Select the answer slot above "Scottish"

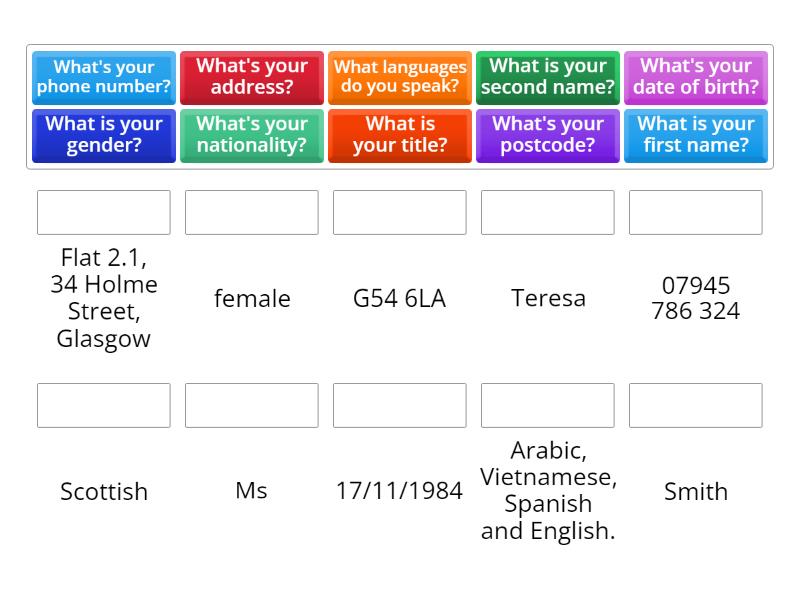[x=104, y=405]
